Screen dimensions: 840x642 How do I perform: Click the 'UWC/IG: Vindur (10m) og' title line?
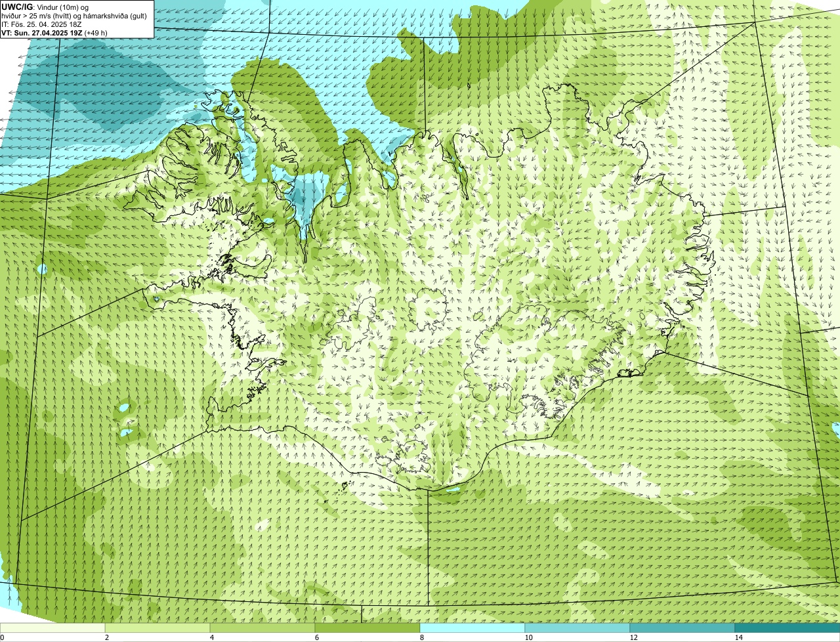coord(45,7)
